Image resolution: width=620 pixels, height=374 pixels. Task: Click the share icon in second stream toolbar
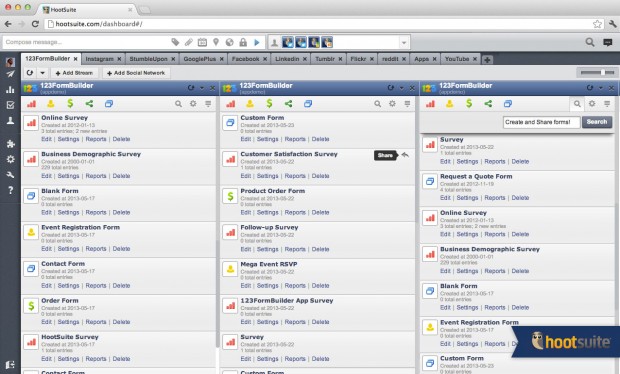point(289,104)
